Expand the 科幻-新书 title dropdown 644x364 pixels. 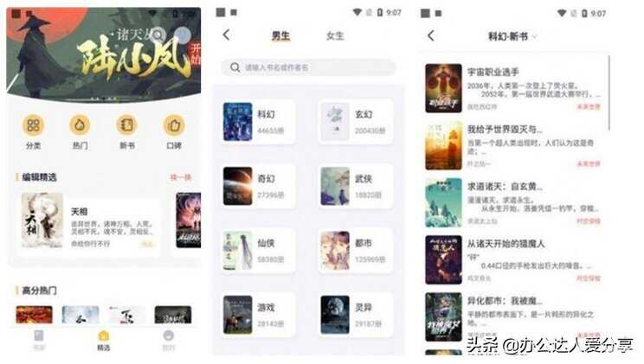(535, 37)
